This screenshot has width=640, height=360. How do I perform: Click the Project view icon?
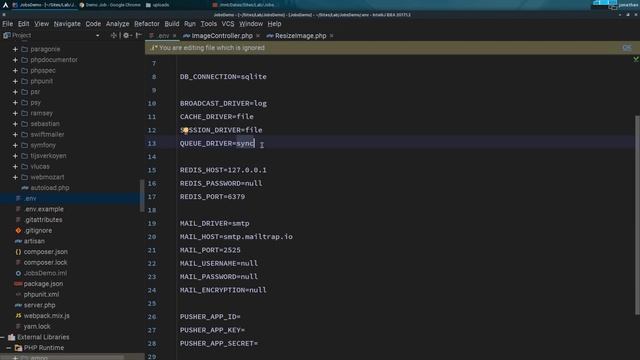pyautogui.click(x=7, y=36)
